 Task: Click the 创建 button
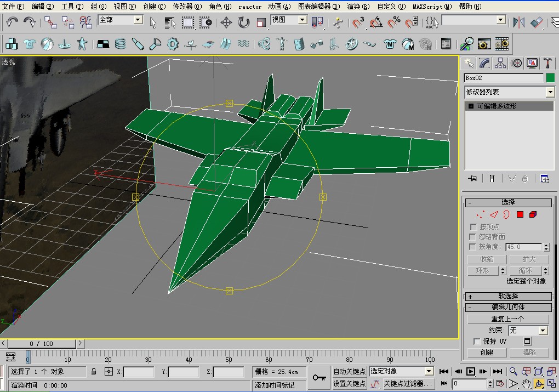click(487, 353)
